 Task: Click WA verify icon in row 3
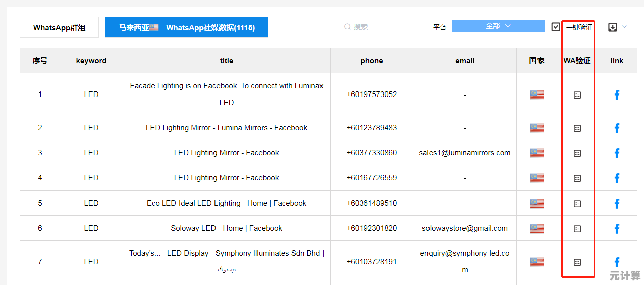point(577,153)
